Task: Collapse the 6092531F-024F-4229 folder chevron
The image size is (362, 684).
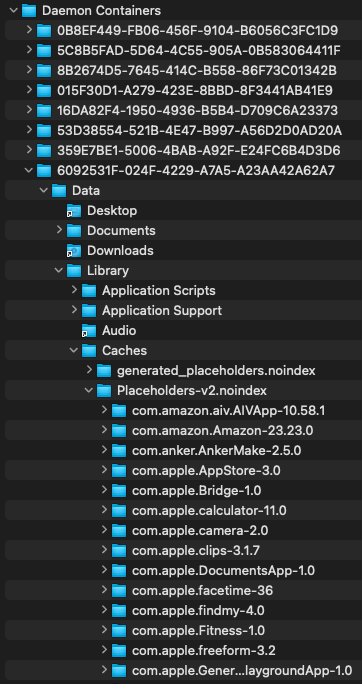Action: click(29, 171)
